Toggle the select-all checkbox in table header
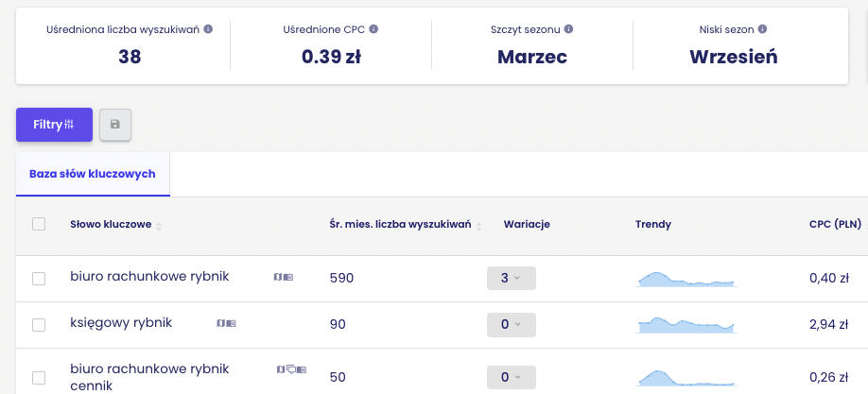The width and height of the screenshot is (868, 394). click(x=39, y=224)
